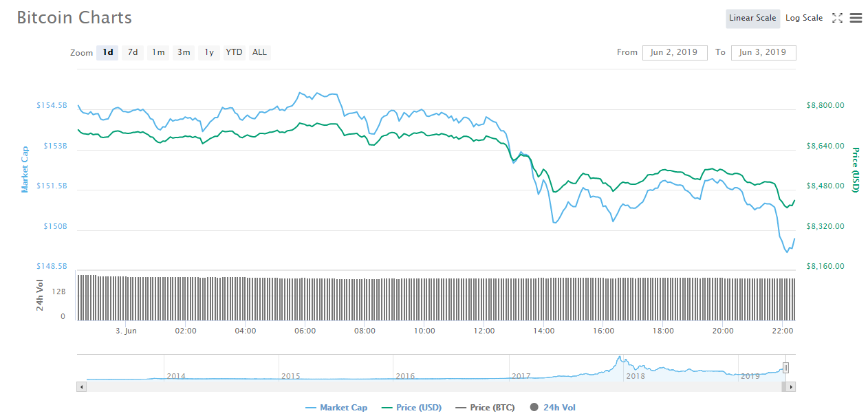
Task: Click the $8,160.00 price axis label
Action: point(825,267)
